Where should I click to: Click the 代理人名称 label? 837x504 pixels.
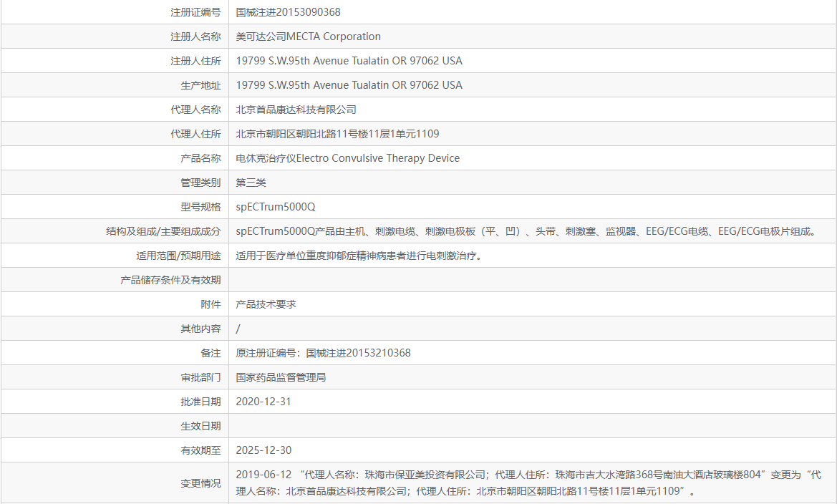tap(195, 110)
